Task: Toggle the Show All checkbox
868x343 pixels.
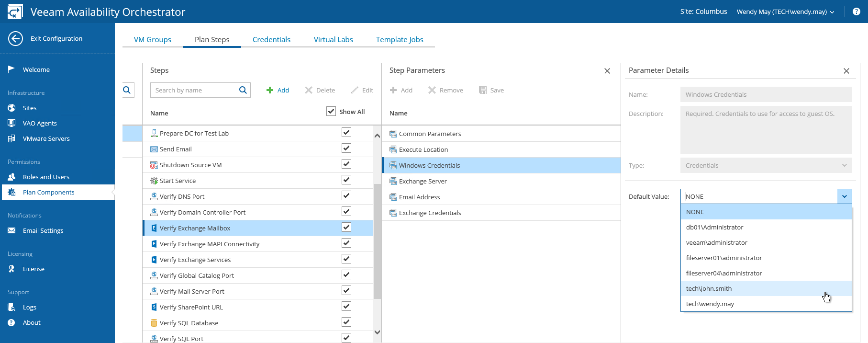Action: (x=331, y=111)
